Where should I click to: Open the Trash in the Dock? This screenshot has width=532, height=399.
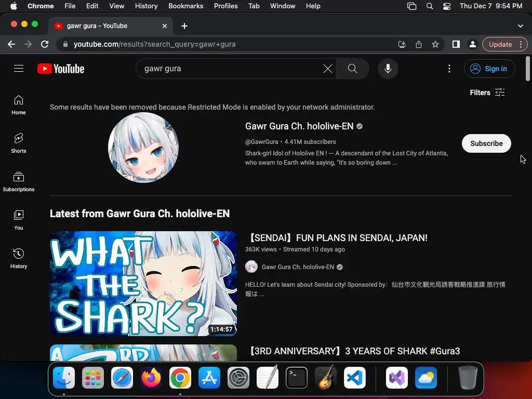468,378
